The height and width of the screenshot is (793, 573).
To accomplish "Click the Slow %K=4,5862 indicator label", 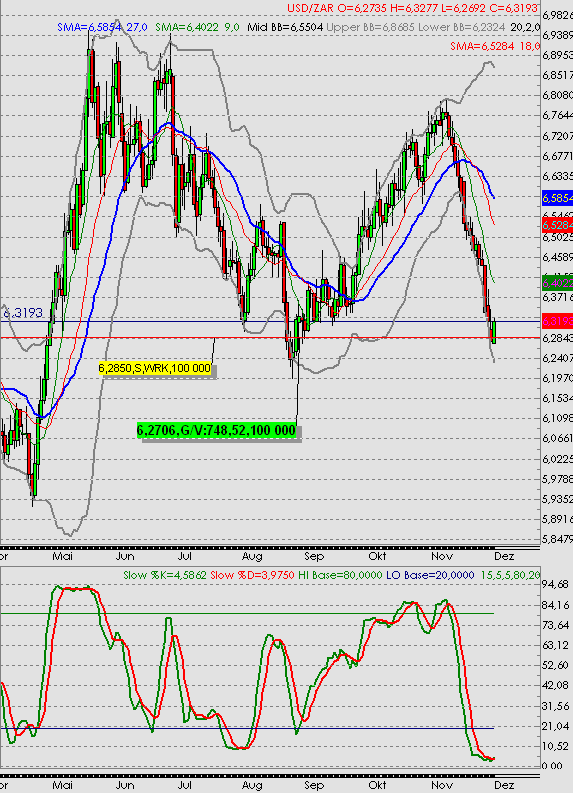I will [165, 575].
